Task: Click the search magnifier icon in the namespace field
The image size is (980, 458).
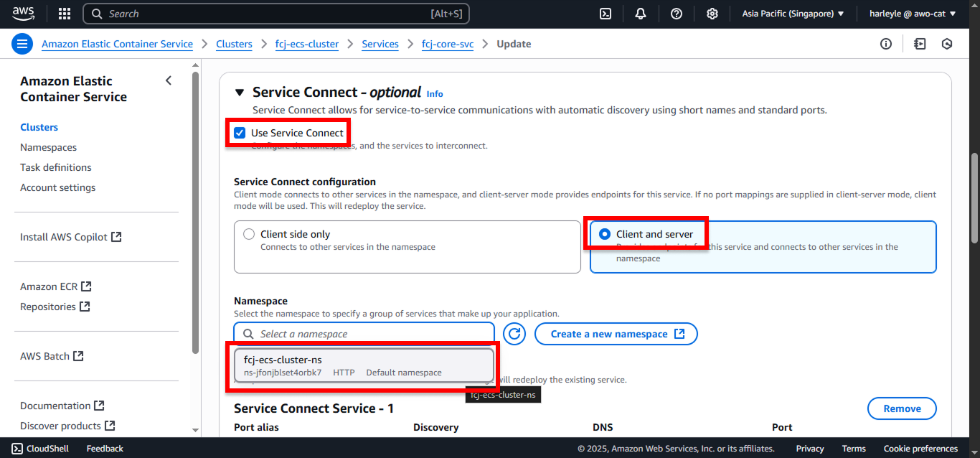Action: tap(248, 334)
